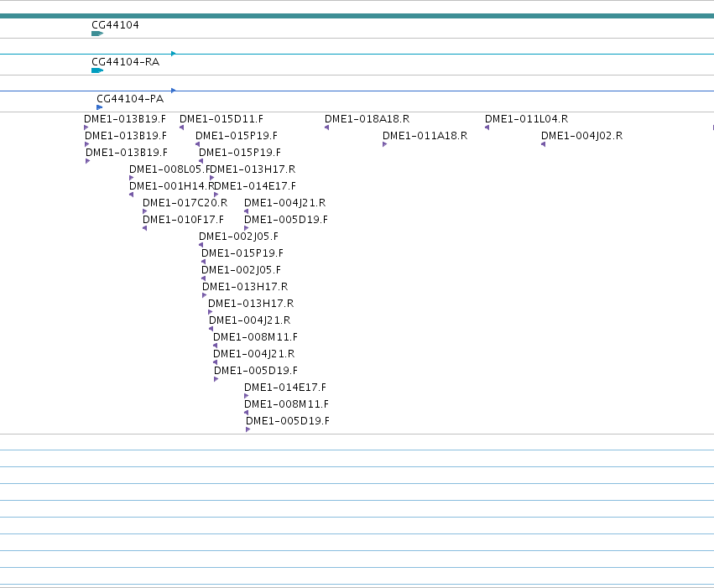Click DME1-013H17.R label beside DME1-008L05.F
714x588 pixels.
[x=253, y=169]
